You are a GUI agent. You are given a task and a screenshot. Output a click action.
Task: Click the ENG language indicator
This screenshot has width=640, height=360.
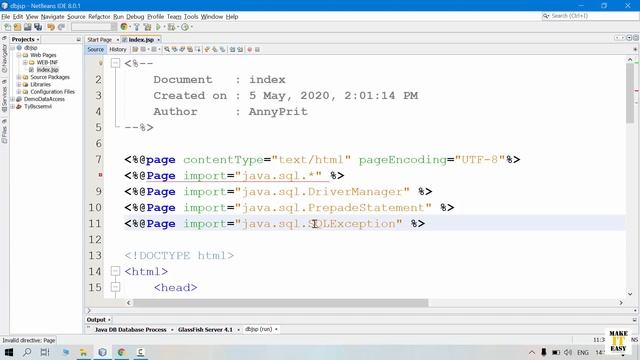tap(582, 352)
